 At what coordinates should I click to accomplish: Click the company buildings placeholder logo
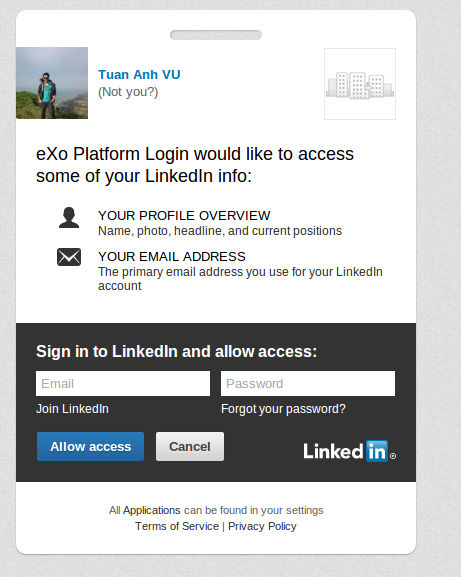[x=360, y=84]
